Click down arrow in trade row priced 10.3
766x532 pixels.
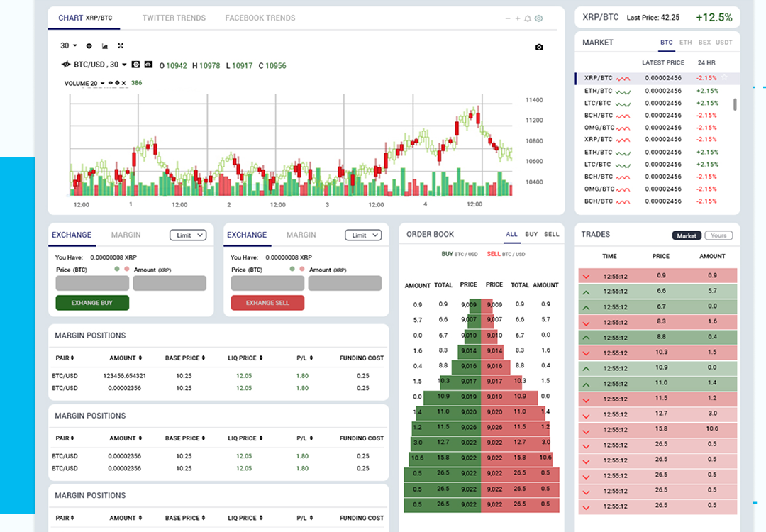587,353
